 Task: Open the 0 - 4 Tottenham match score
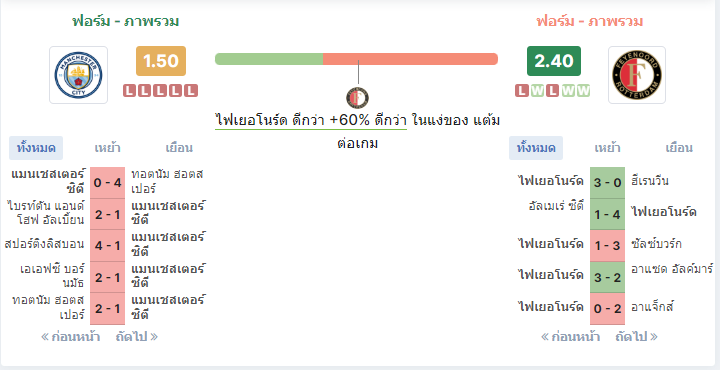(x=107, y=183)
